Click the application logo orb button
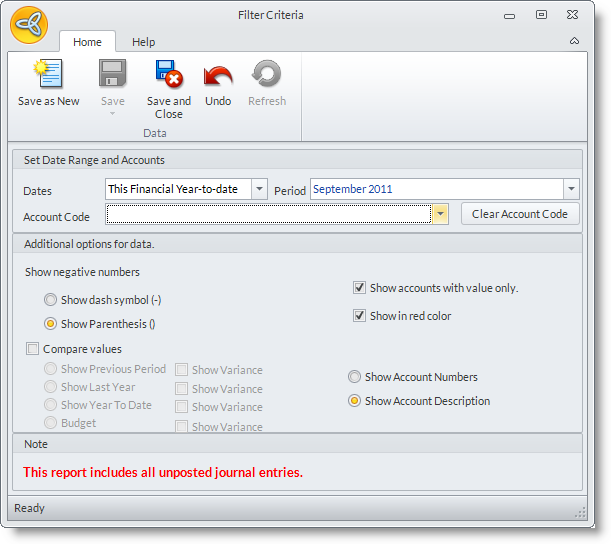Screen dimensions: 611x544 click(29, 24)
